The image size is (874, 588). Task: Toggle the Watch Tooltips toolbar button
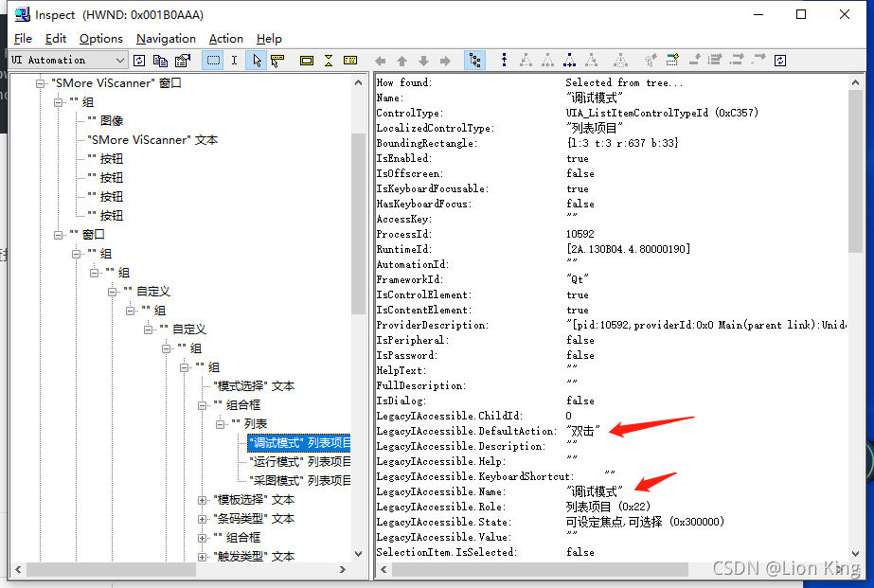(277, 61)
